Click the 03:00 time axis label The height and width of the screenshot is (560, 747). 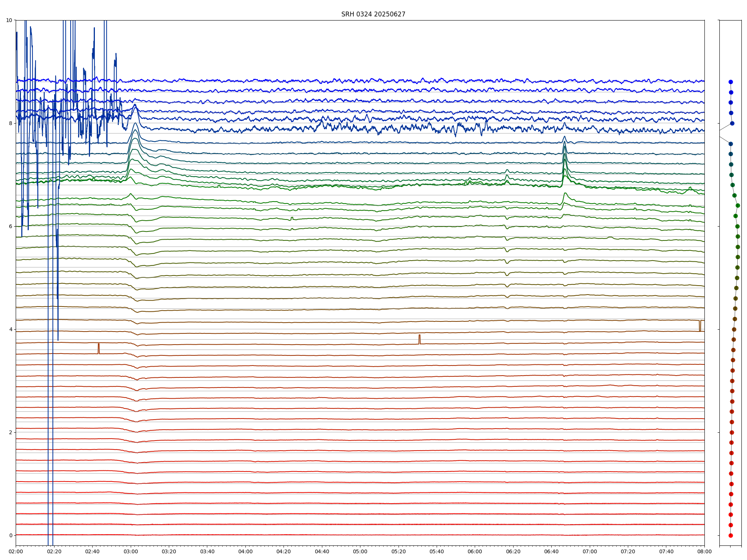coord(131,551)
